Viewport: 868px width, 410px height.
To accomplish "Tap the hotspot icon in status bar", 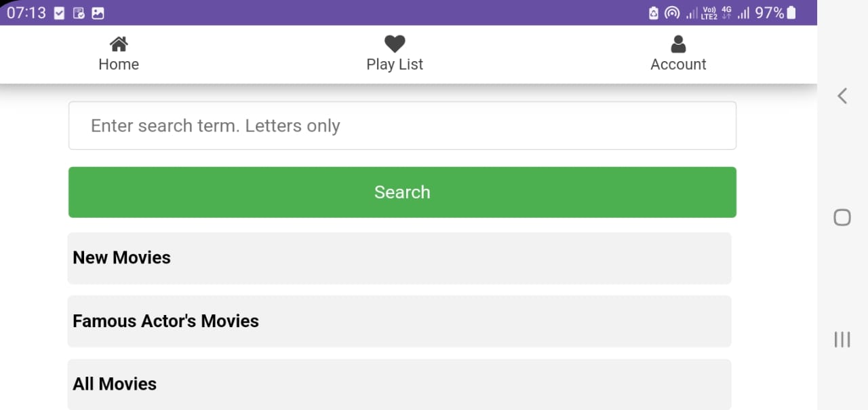I will pyautogui.click(x=671, y=13).
